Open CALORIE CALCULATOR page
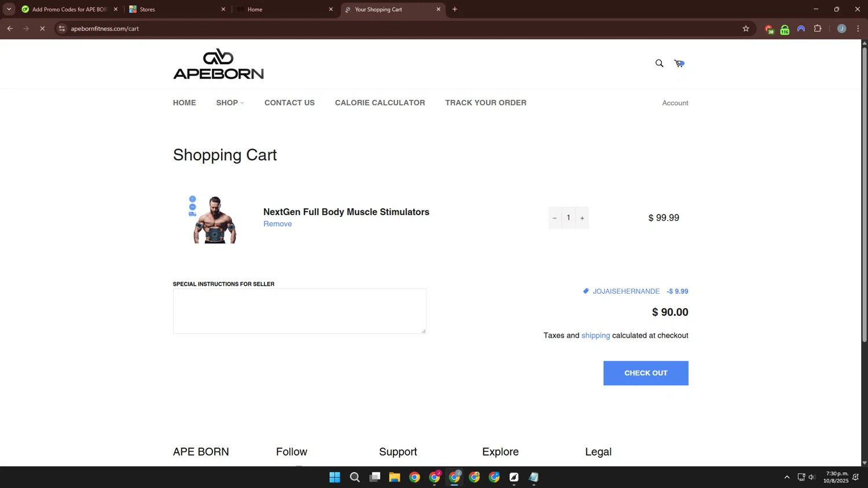Screen dimensions: 868x488 pos(380,103)
